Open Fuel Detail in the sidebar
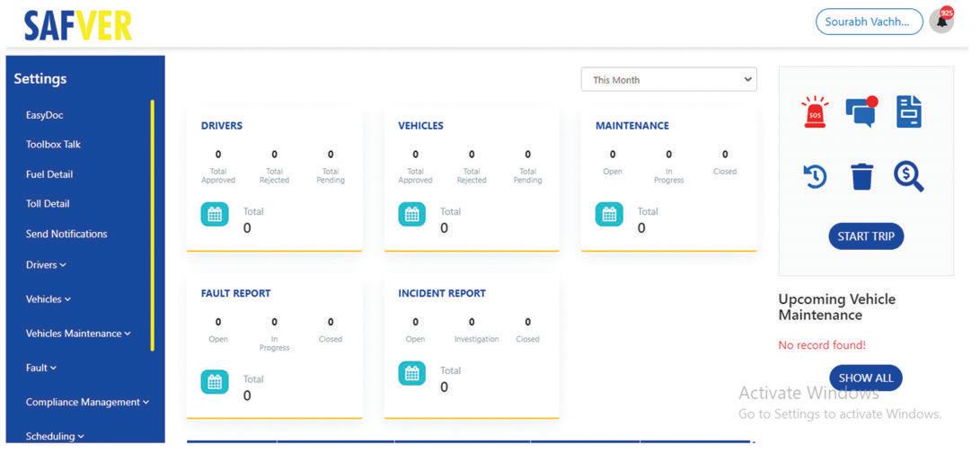The width and height of the screenshot is (980, 454). tap(49, 174)
